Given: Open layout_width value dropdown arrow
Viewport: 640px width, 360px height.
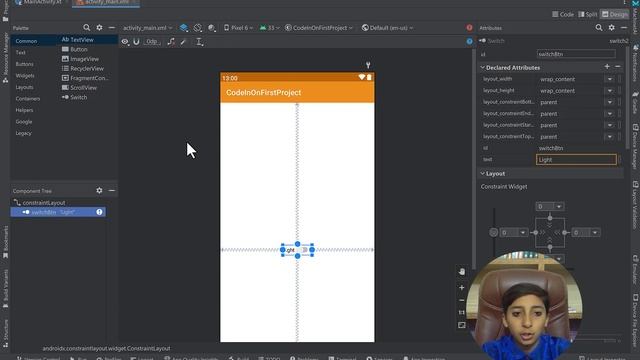Looking at the screenshot, I should tap(610, 79).
